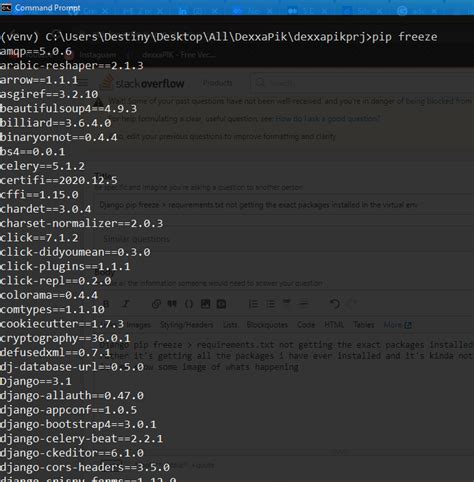Click the 'django-ckeditor==6.1.0' line
The image size is (474, 482).
(72, 453)
